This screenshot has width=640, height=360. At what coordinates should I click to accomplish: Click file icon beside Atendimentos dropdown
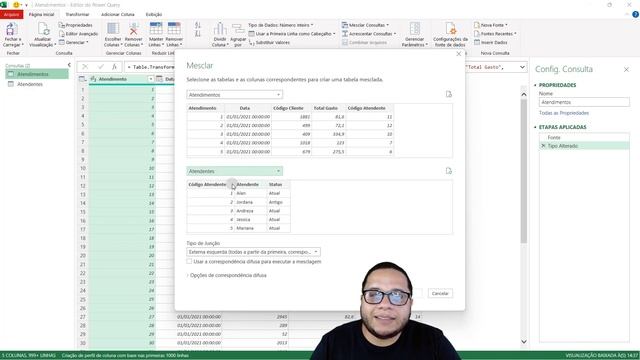click(449, 94)
